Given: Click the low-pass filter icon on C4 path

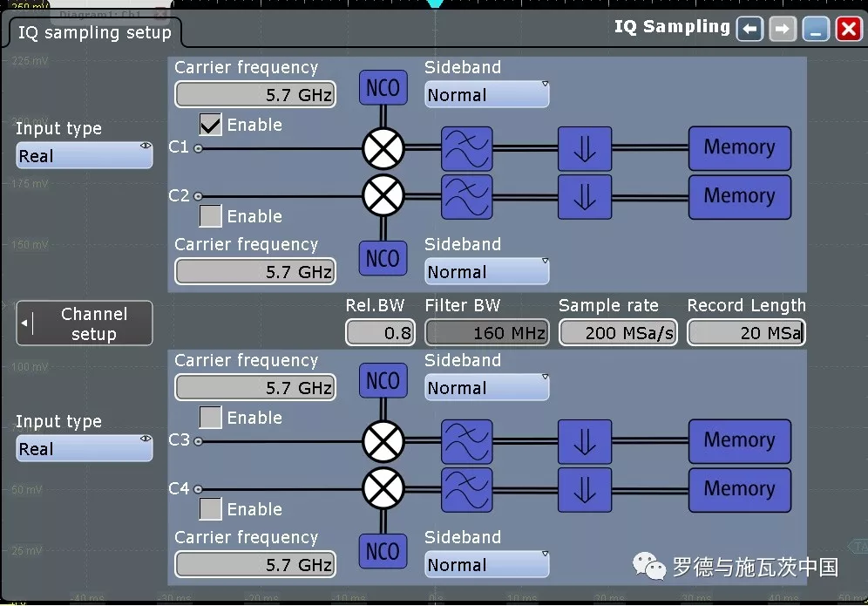Looking at the screenshot, I should click(466, 490).
